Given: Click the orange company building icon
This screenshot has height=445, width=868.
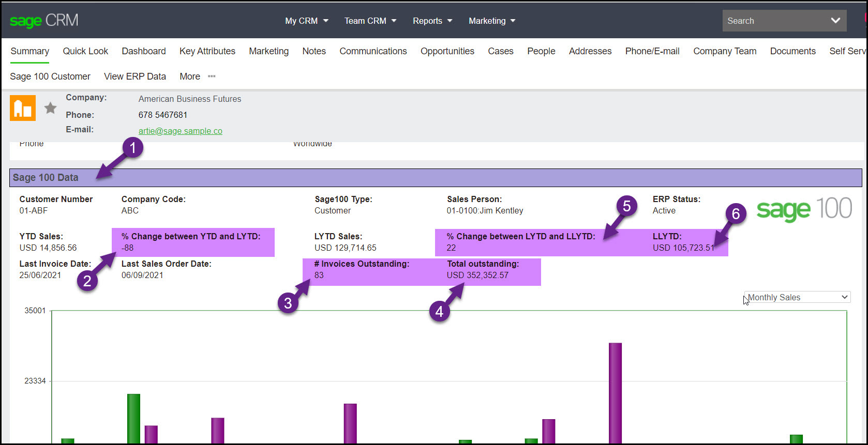Looking at the screenshot, I should tap(23, 108).
